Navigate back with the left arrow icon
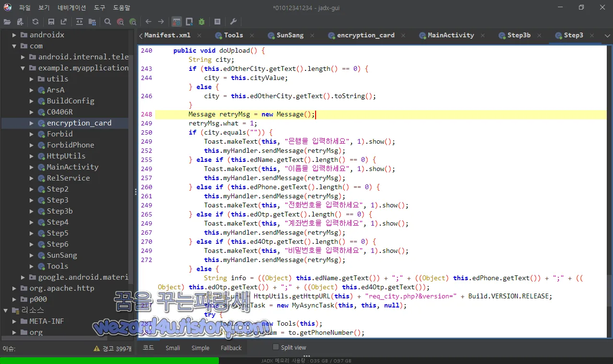 [148, 22]
